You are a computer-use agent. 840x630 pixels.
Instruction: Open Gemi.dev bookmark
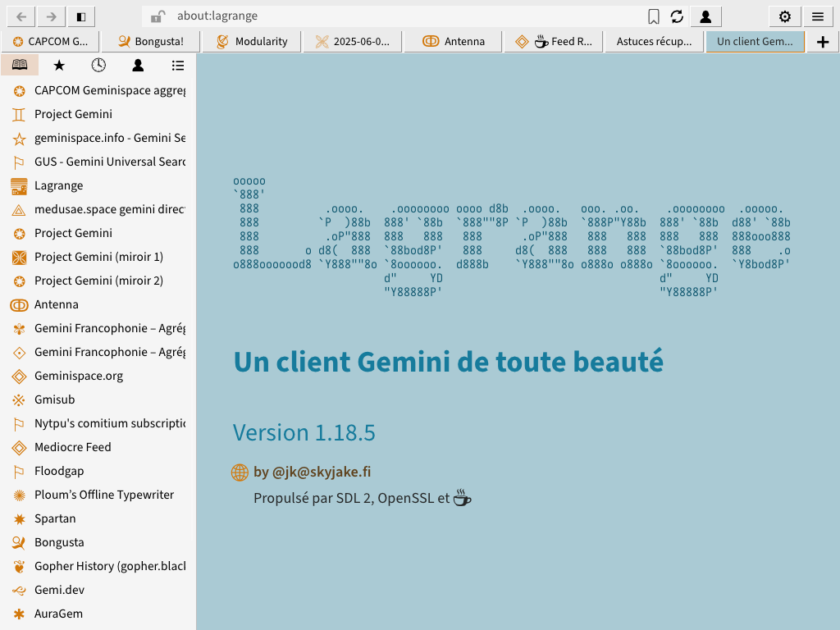98,590
